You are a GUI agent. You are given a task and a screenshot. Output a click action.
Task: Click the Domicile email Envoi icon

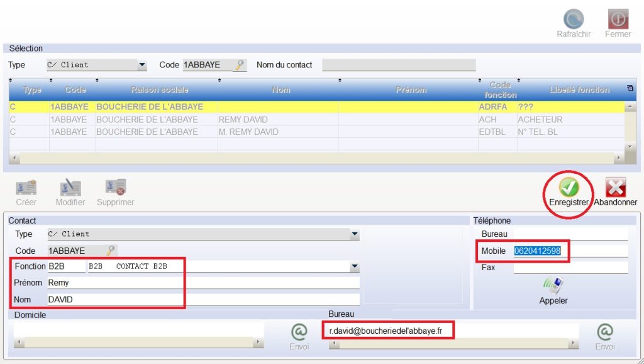point(299,332)
